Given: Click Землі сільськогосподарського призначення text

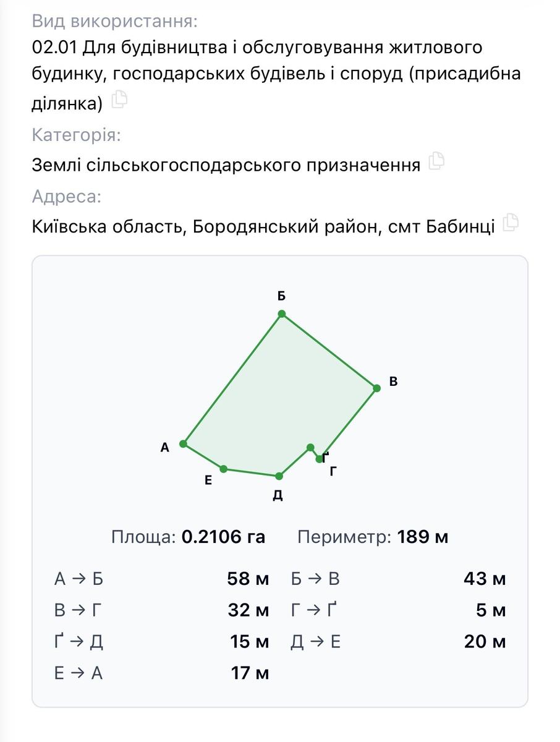Looking at the screenshot, I should point(226,165).
